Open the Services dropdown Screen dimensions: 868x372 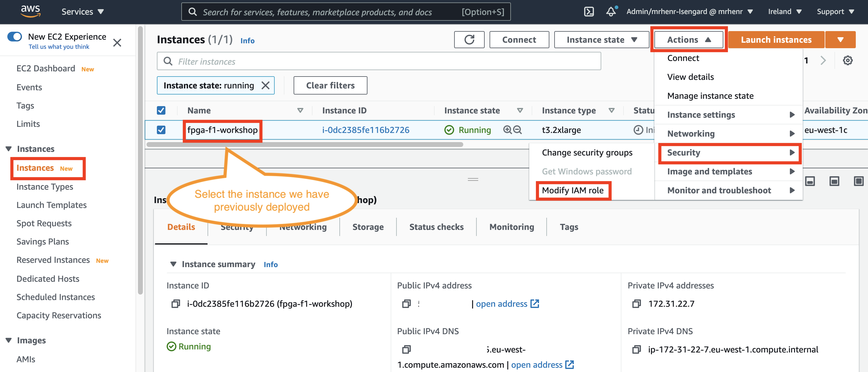(82, 12)
